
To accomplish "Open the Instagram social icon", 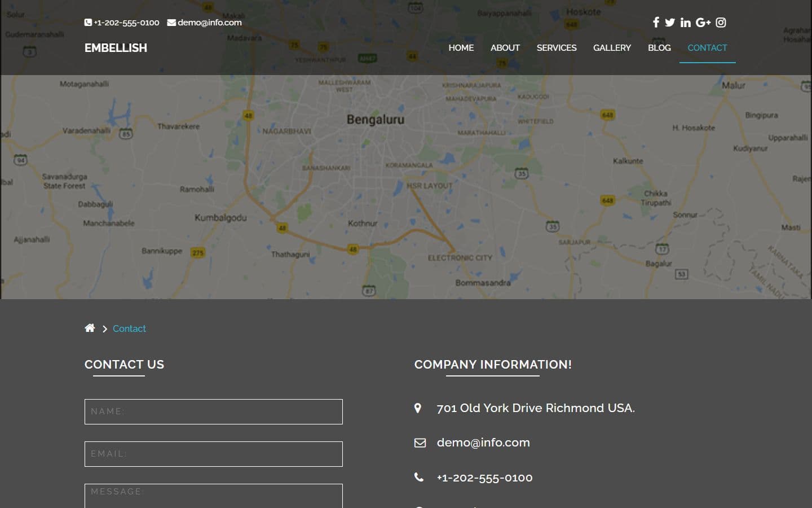I will pos(721,23).
